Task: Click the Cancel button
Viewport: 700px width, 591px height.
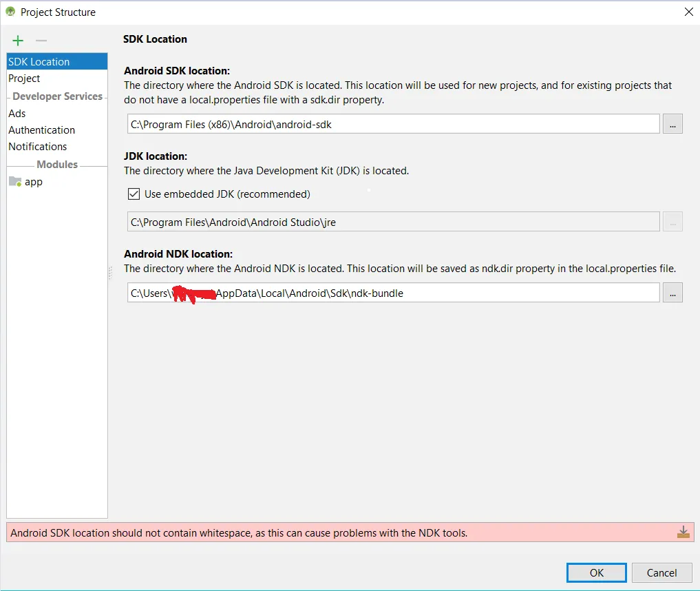Action: (661, 572)
